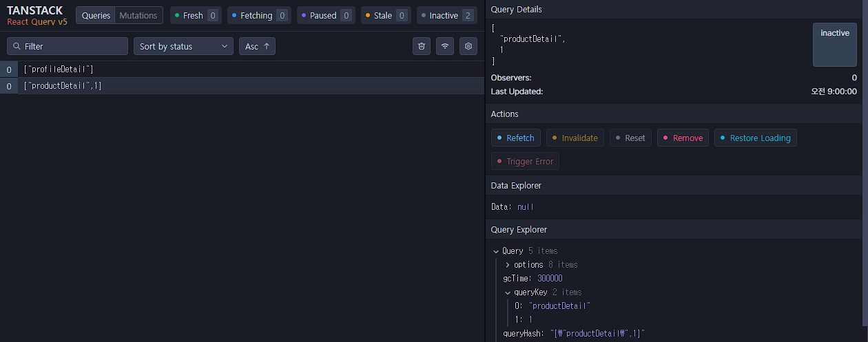Click the Asc sort direction arrow button
Image resolution: width=868 pixels, height=342 pixels.
(x=258, y=46)
